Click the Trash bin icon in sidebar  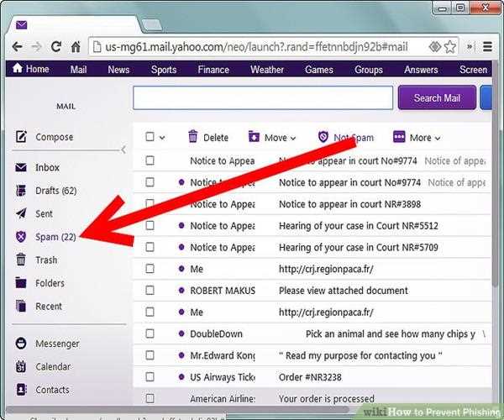pyautogui.click(x=21, y=260)
